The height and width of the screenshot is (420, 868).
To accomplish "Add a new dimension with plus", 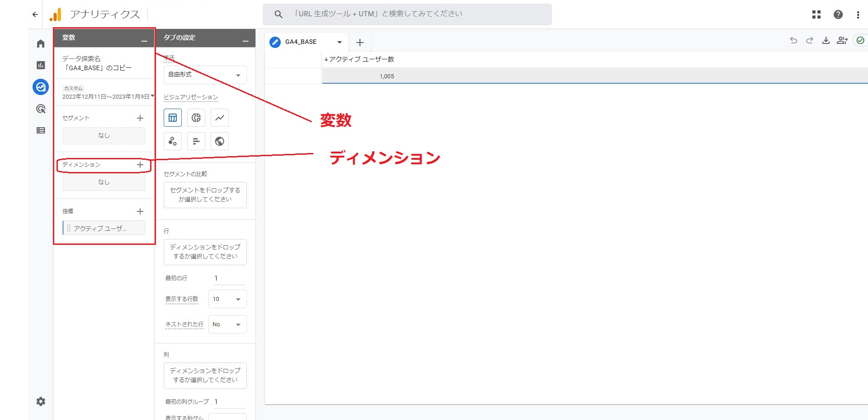I will (140, 165).
